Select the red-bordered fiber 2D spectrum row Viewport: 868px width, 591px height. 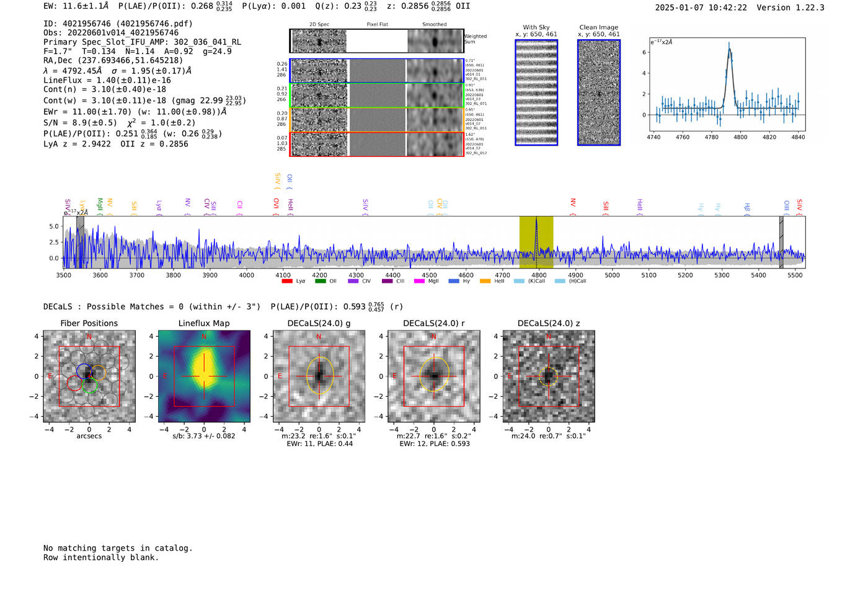(377, 144)
